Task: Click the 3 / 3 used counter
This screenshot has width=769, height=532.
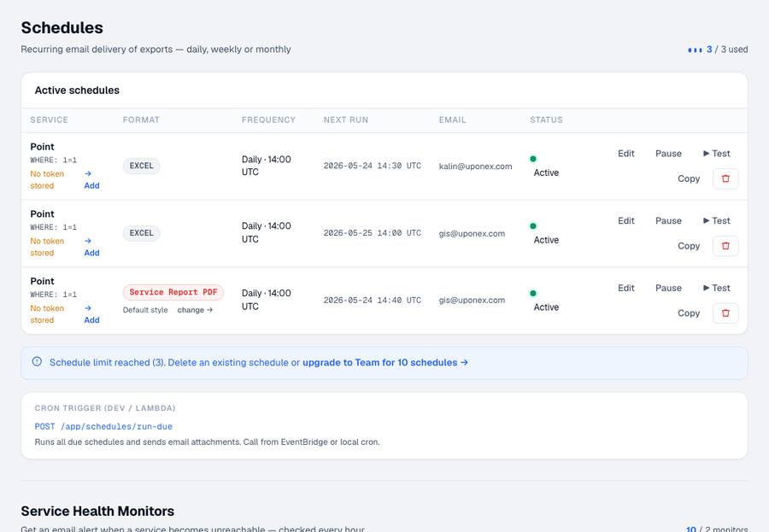Action: 727,50
